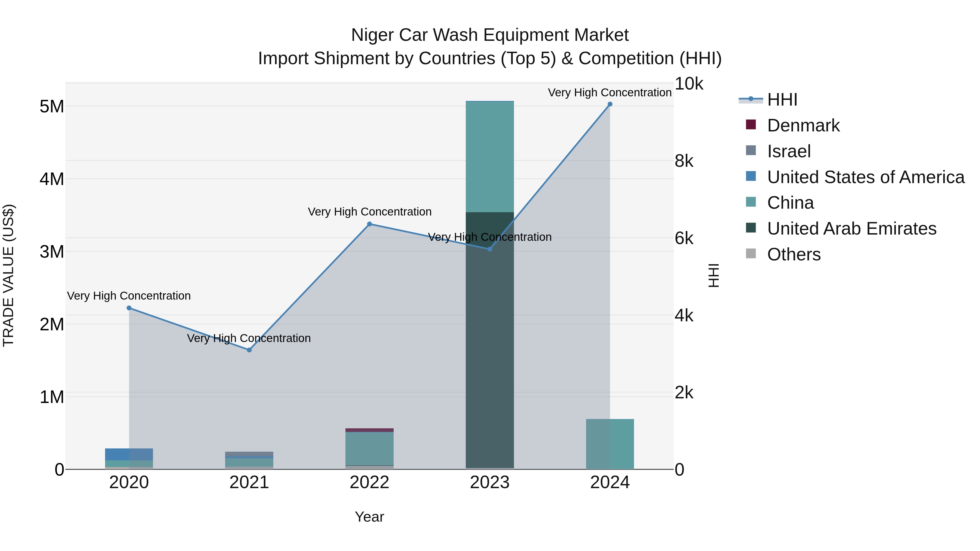
Task: Click the TRADE VALUE (US$) axis title
Action: (8, 276)
